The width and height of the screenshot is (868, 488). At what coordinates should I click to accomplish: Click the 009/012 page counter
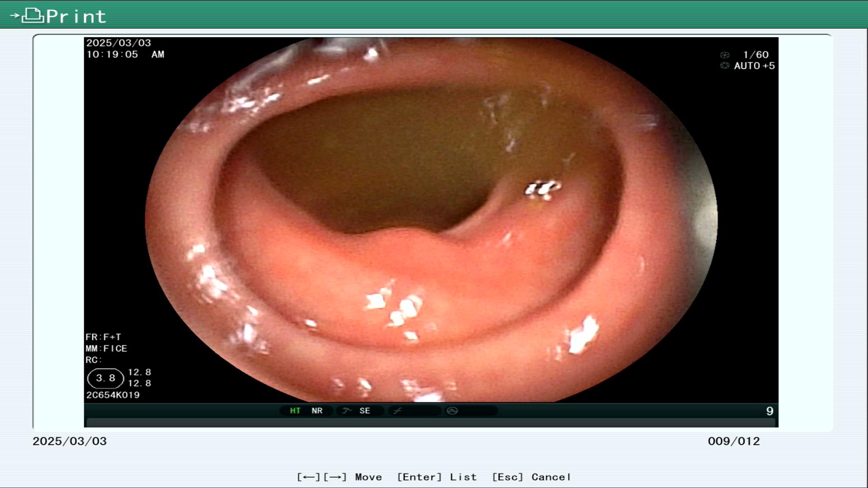(734, 441)
